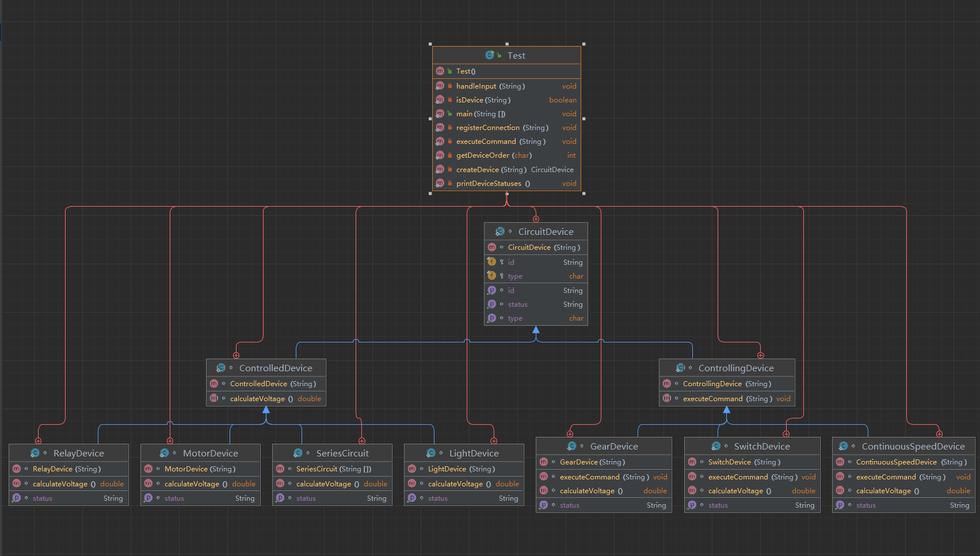Click calculateVoltage method icon in MotorDevice
Image resolution: width=980 pixels, height=556 pixels.
[148, 483]
